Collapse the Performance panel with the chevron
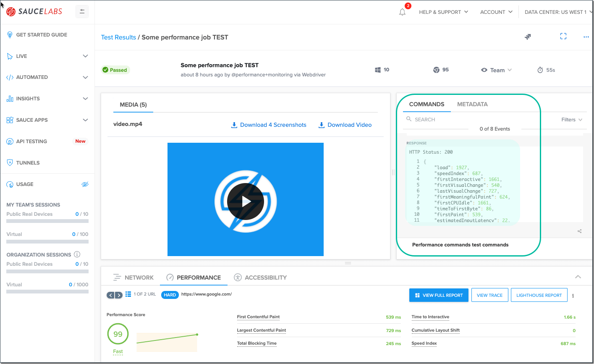 point(578,277)
